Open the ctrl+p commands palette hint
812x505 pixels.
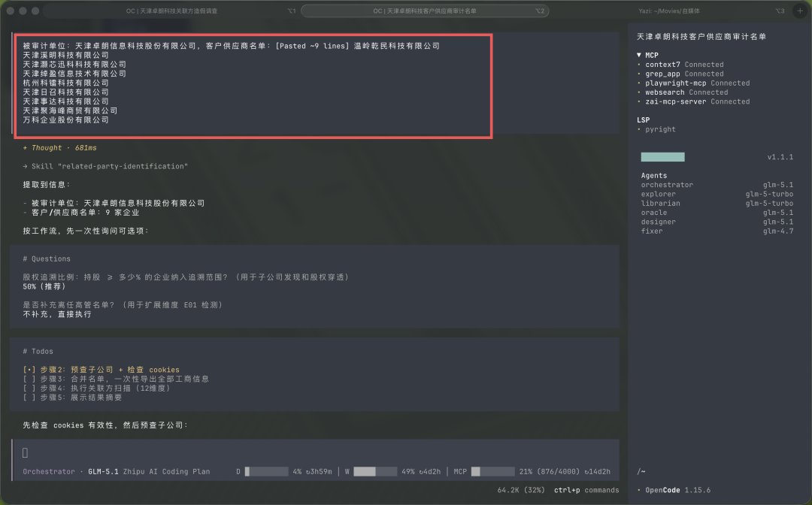point(586,490)
